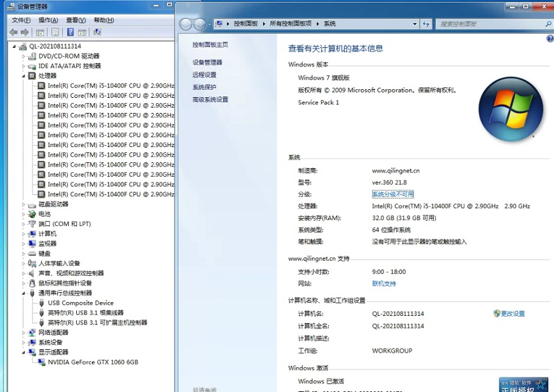554x392 pixels.
Task: Select the 键盘 keyboard icon
Action: 32,254
